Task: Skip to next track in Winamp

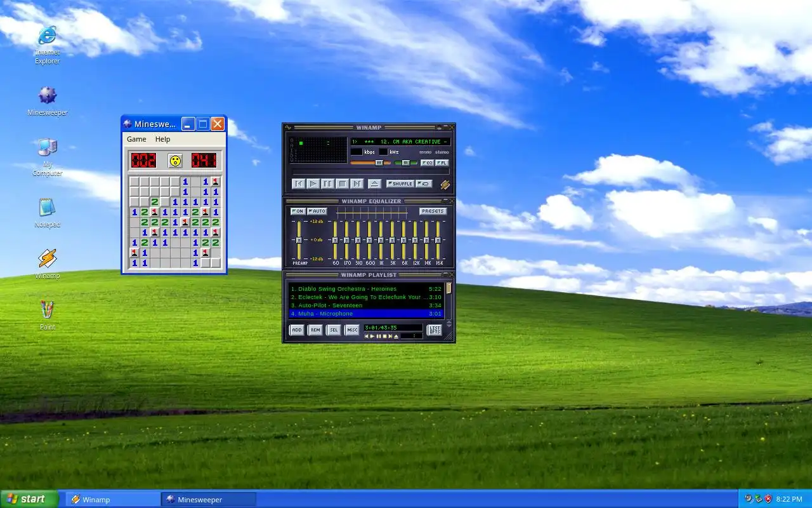Action: click(357, 184)
